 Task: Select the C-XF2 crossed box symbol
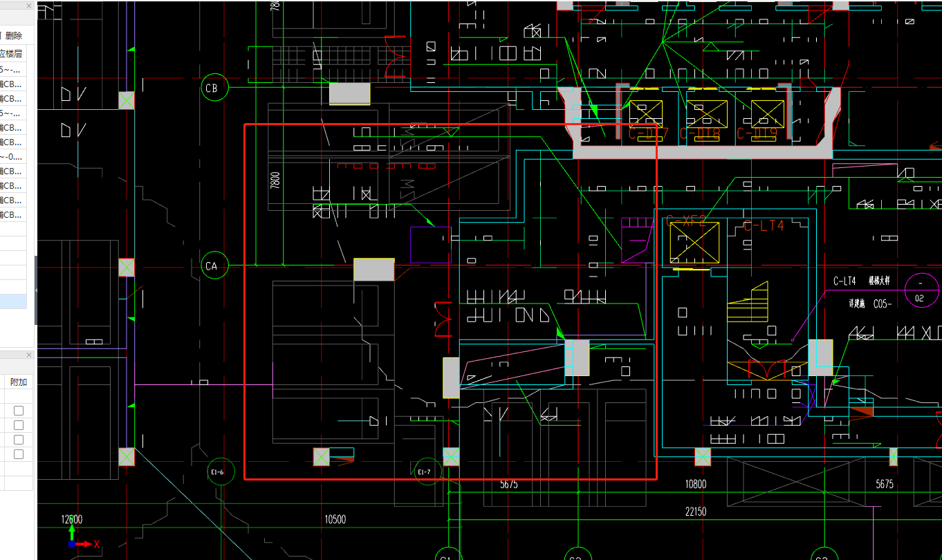pos(694,243)
